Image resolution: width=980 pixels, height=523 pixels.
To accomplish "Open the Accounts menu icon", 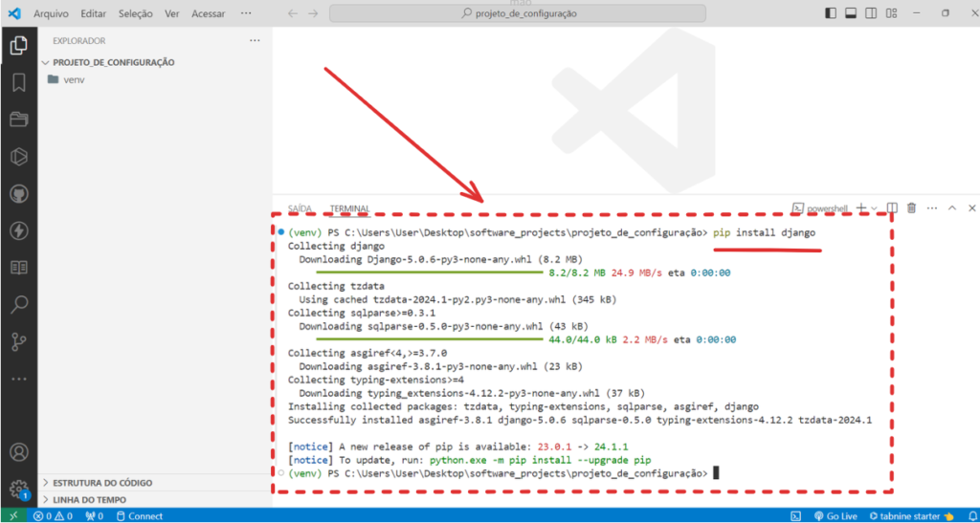I will 19,450.
